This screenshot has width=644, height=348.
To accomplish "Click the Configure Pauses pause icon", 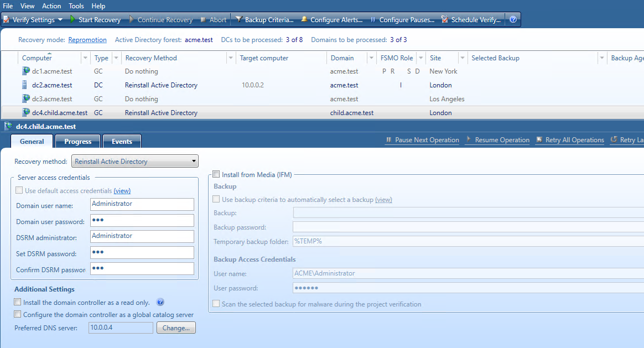I will [x=373, y=20].
